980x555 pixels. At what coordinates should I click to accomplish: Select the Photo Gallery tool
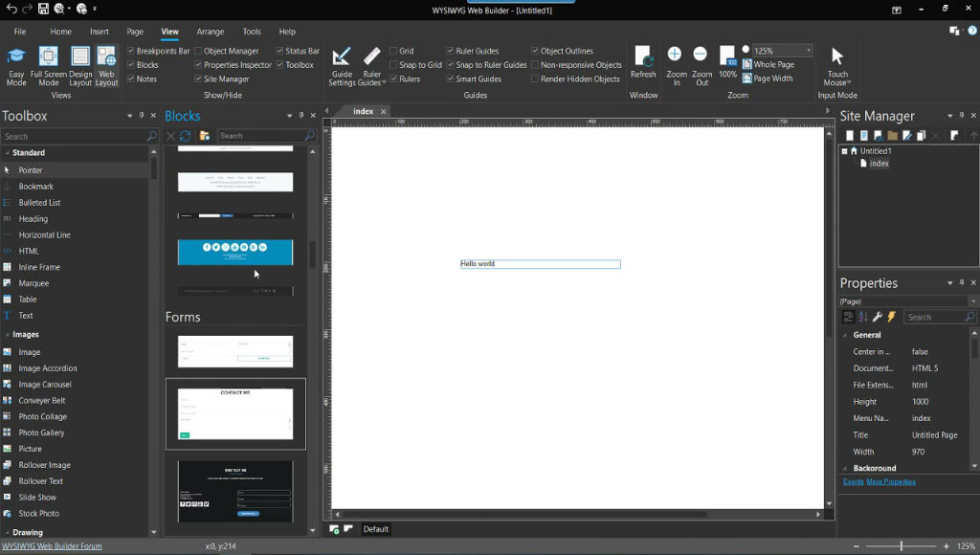pyautogui.click(x=41, y=433)
